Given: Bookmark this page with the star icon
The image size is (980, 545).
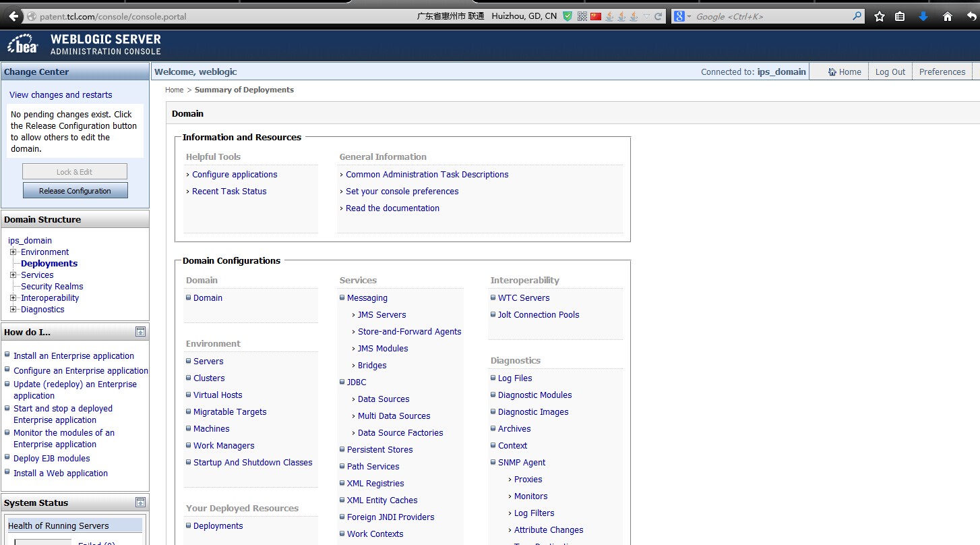Looking at the screenshot, I should click(x=880, y=17).
